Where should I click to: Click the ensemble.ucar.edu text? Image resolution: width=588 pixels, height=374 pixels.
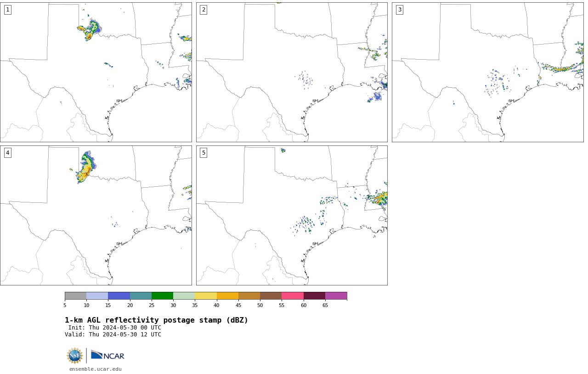tap(96, 369)
